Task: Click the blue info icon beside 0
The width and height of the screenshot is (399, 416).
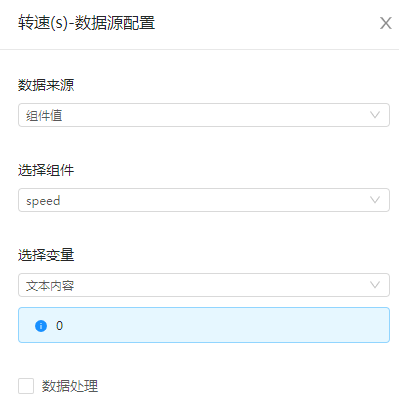Action: pos(41,325)
